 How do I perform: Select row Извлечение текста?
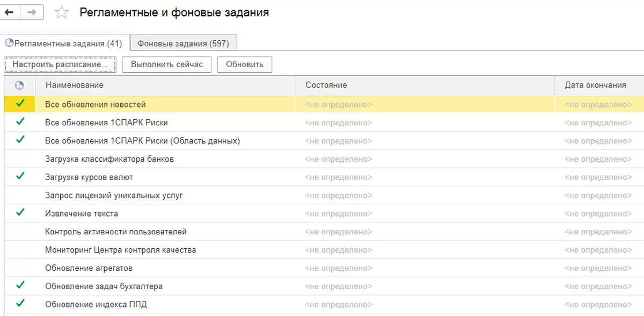[x=324, y=213]
